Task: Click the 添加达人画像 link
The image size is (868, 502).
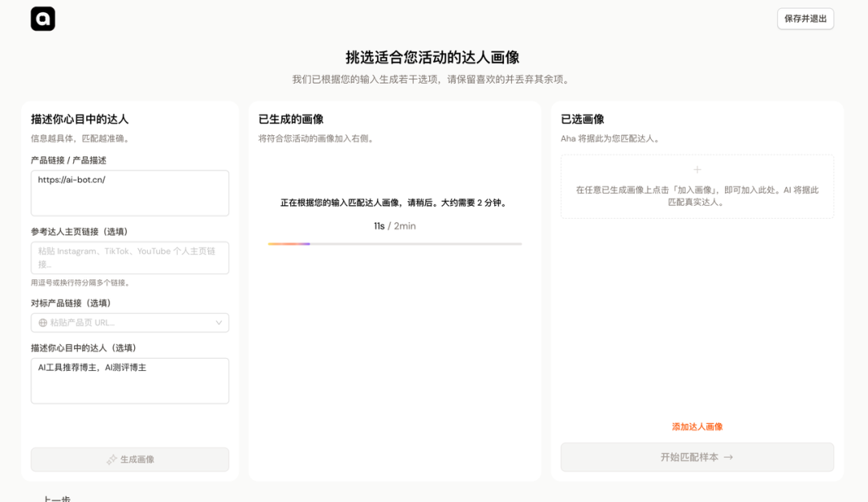Action: tap(697, 426)
